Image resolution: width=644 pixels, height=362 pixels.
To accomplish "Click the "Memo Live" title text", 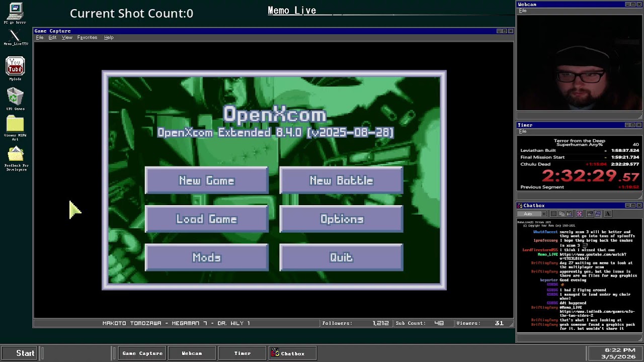I will pos(292,11).
